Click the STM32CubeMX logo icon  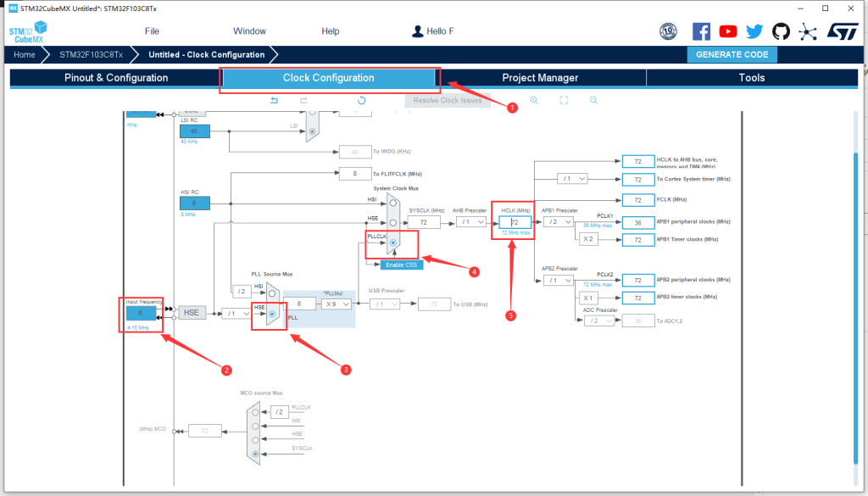28,31
